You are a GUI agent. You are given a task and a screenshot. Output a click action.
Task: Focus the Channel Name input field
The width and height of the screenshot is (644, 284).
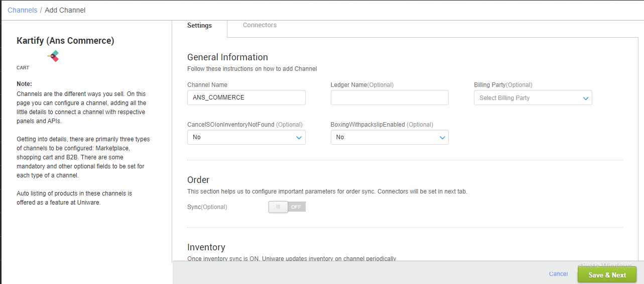pos(246,98)
